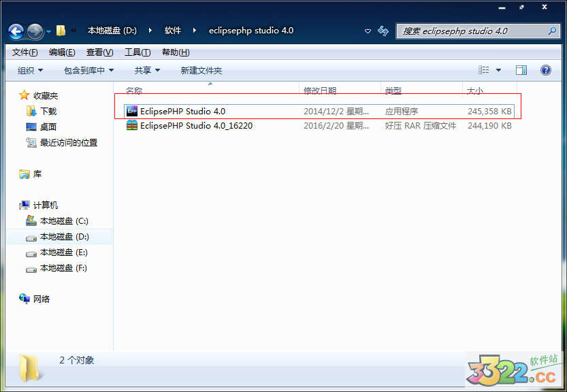567x392 pixels.
Task: Click the 应用程序 type cell
Action: (x=402, y=112)
